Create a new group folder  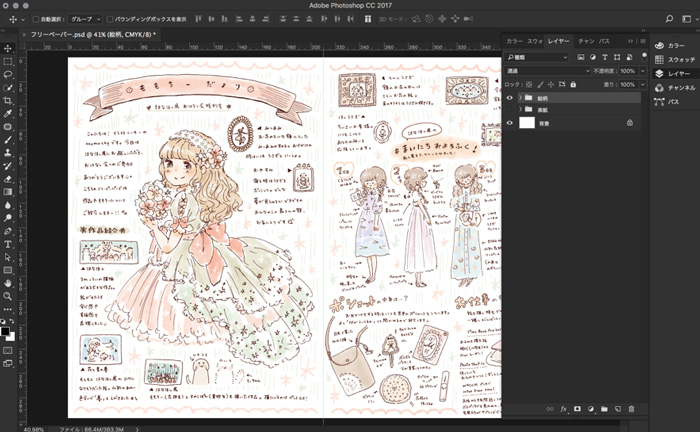click(x=604, y=409)
